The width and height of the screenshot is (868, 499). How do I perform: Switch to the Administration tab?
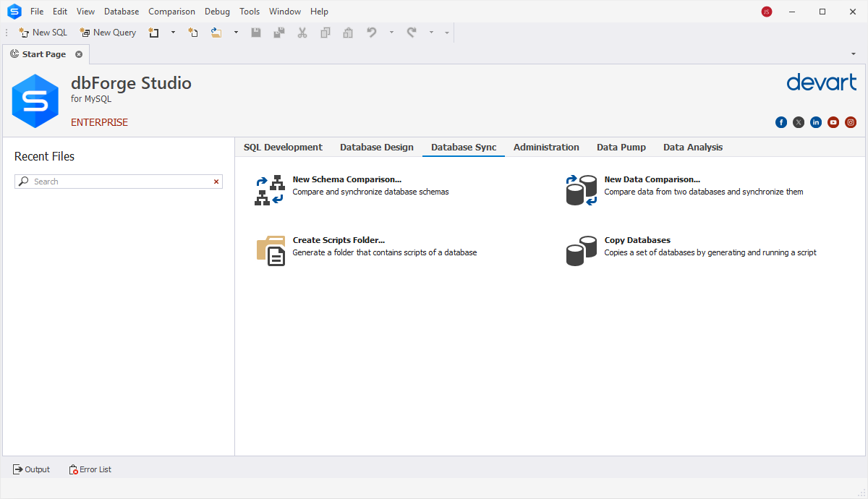click(x=546, y=147)
